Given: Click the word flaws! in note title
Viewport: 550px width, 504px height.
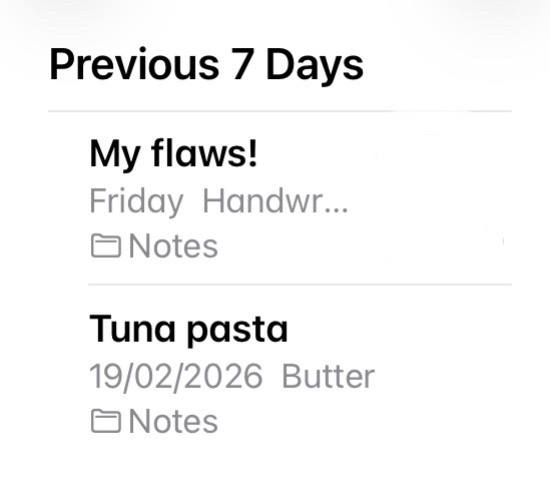Looking at the screenshot, I should [204, 153].
